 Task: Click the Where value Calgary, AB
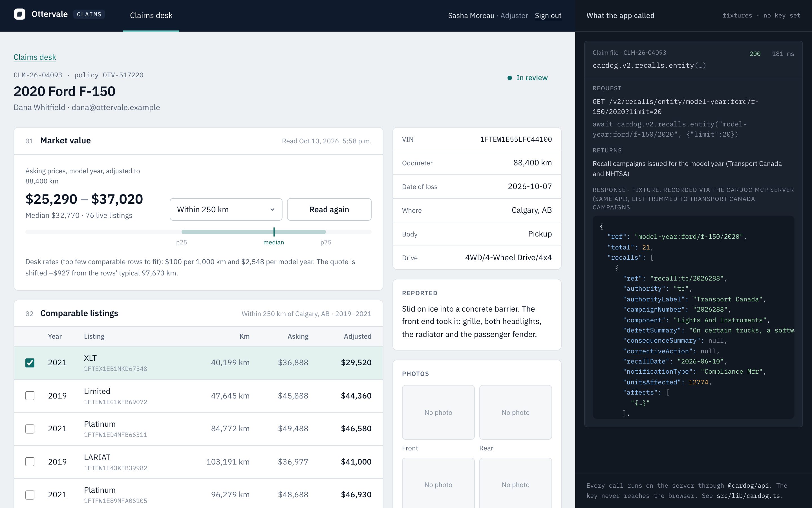coord(531,210)
